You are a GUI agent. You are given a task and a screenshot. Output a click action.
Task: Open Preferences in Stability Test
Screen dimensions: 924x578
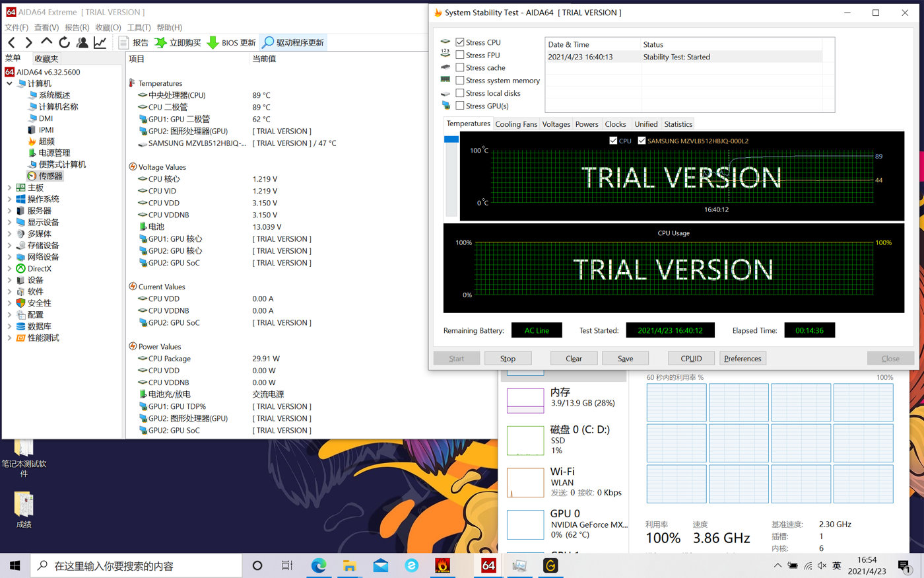coord(742,359)
